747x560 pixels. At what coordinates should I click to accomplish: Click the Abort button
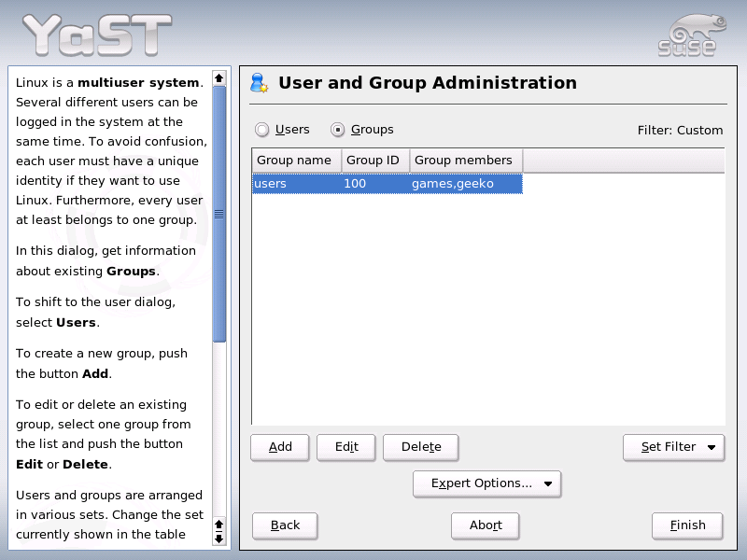pos(486,525)
